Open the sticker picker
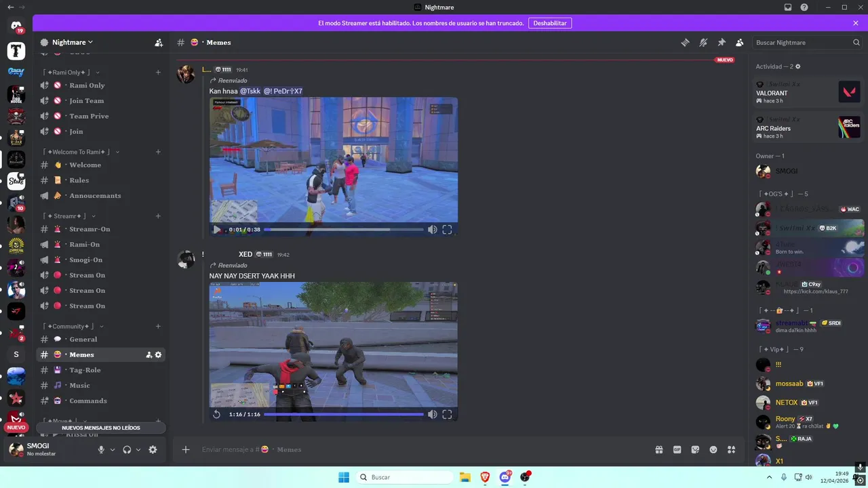The height and width of the screenshot is (488, 868). 695,449
